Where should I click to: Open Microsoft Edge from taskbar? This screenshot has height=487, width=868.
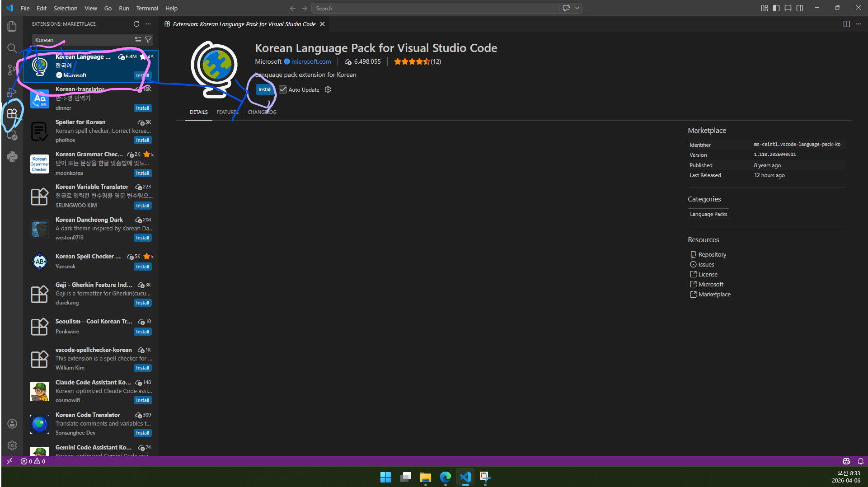coord(445,477)
